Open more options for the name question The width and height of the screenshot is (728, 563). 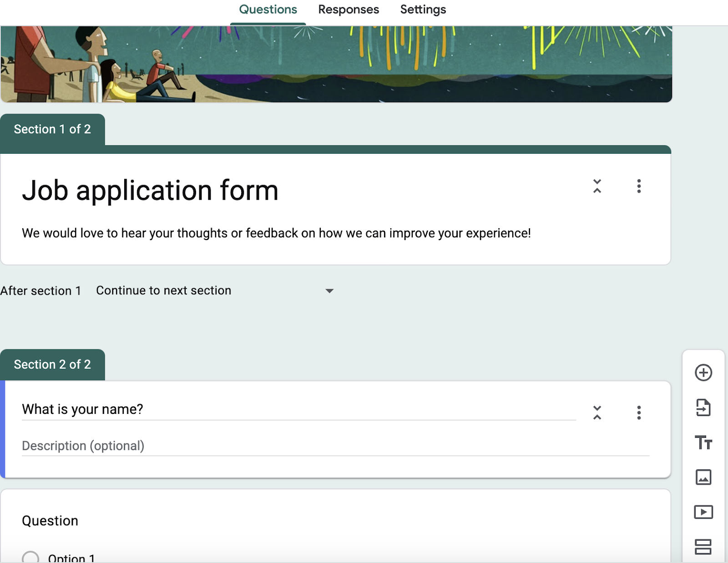(639, 413)
